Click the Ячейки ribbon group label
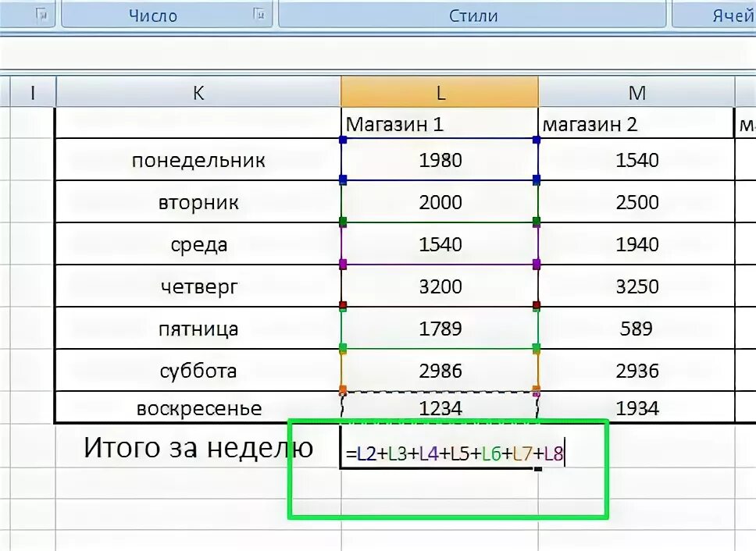Image resolution: width=756 pixels, height=551 pixels. coord(733,15)
